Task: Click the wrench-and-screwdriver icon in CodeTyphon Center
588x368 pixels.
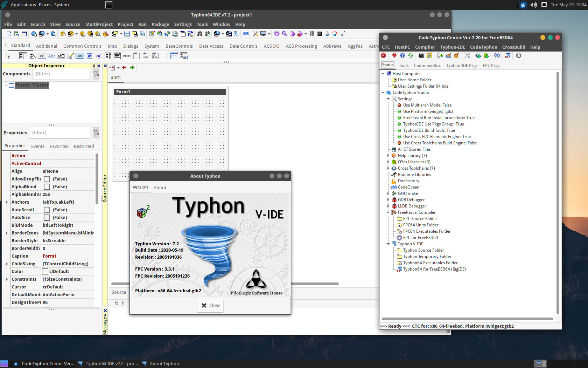Action: click(467, 55)
